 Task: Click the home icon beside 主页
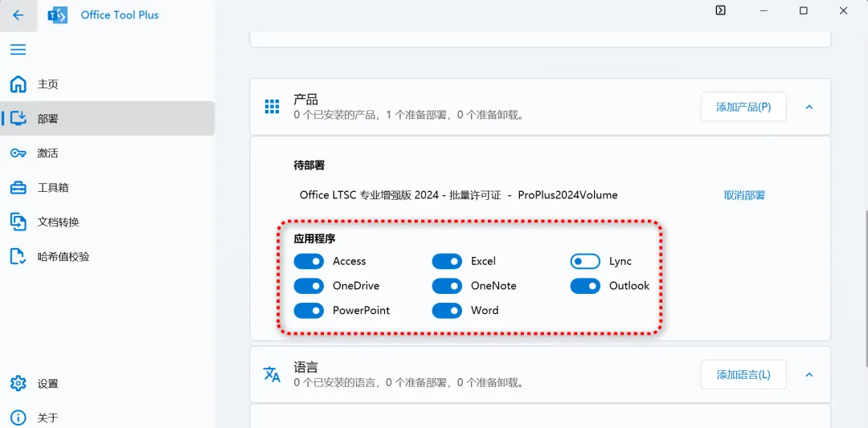click(x=18, y=84)
